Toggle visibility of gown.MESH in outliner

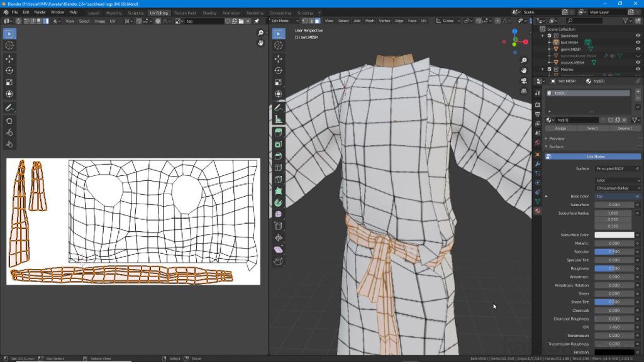(x=638, y=49)
